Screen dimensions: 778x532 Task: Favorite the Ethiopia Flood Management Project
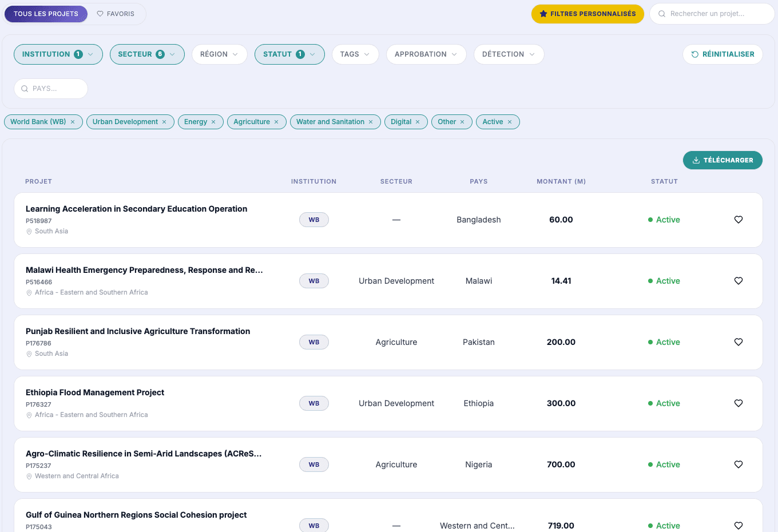pyautogui.click(x=739, y=403)
